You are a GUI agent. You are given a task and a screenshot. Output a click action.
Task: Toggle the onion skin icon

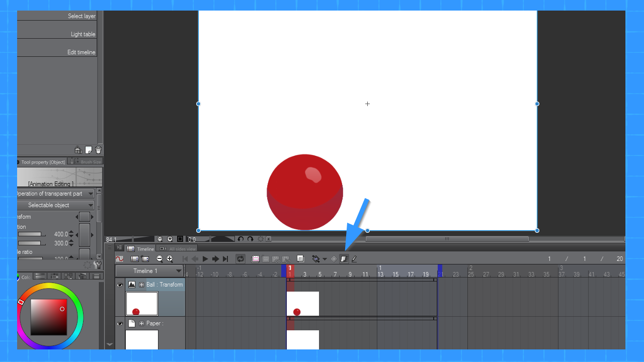(x=300, y=259)
